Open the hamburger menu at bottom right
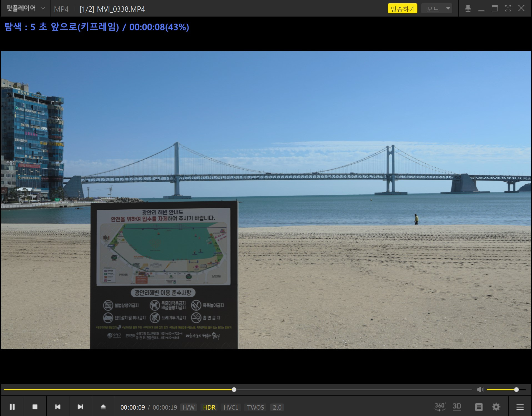This screenshot has width=532, height=416. [x=520, y=407]
